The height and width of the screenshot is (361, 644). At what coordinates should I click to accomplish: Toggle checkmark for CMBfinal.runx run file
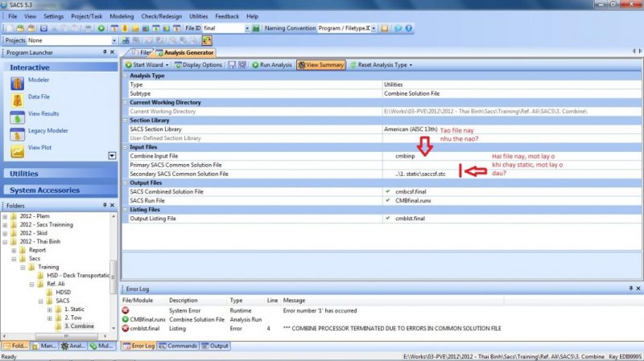388,200
